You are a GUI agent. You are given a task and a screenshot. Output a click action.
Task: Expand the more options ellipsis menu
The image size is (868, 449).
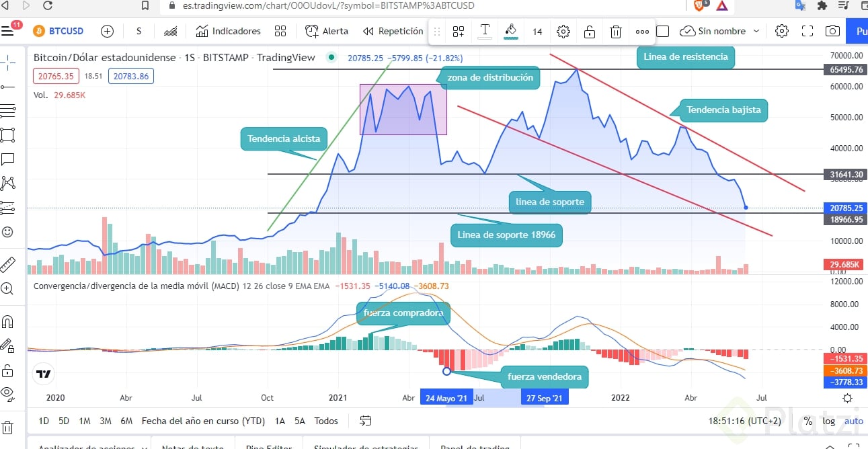[x=642, y=31]
